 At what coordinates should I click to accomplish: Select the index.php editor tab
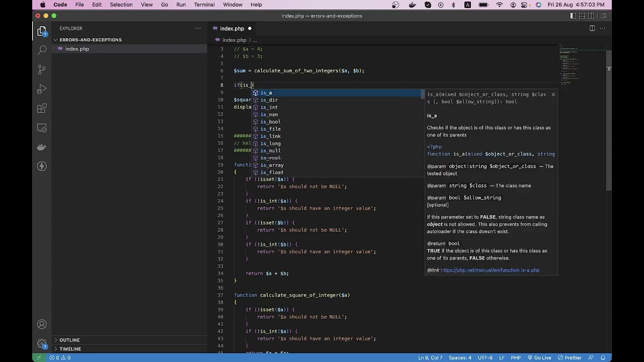[232, 29]
